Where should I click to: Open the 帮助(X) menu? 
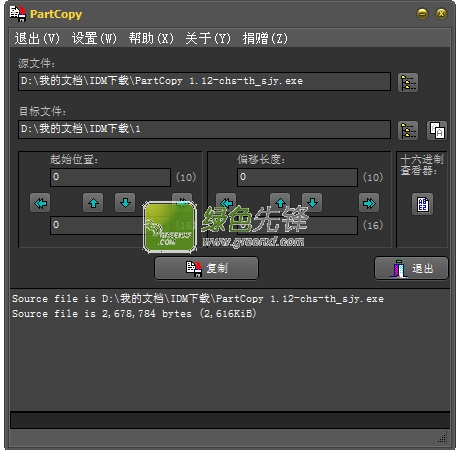click(151, 38)
